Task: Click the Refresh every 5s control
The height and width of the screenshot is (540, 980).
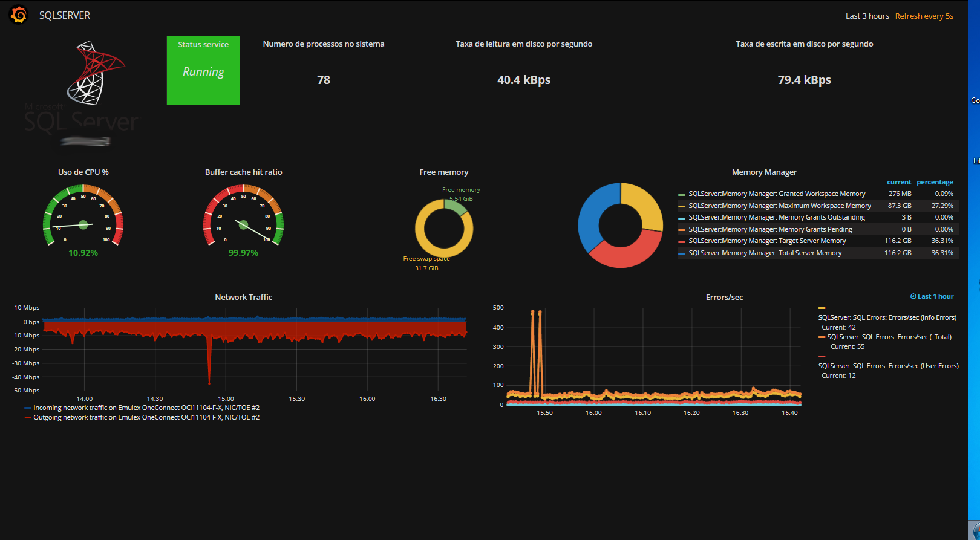Action: (924, 16)
